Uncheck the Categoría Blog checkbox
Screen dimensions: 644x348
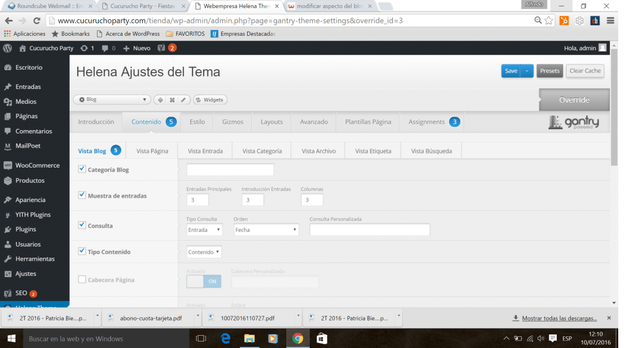pos(82,169)
